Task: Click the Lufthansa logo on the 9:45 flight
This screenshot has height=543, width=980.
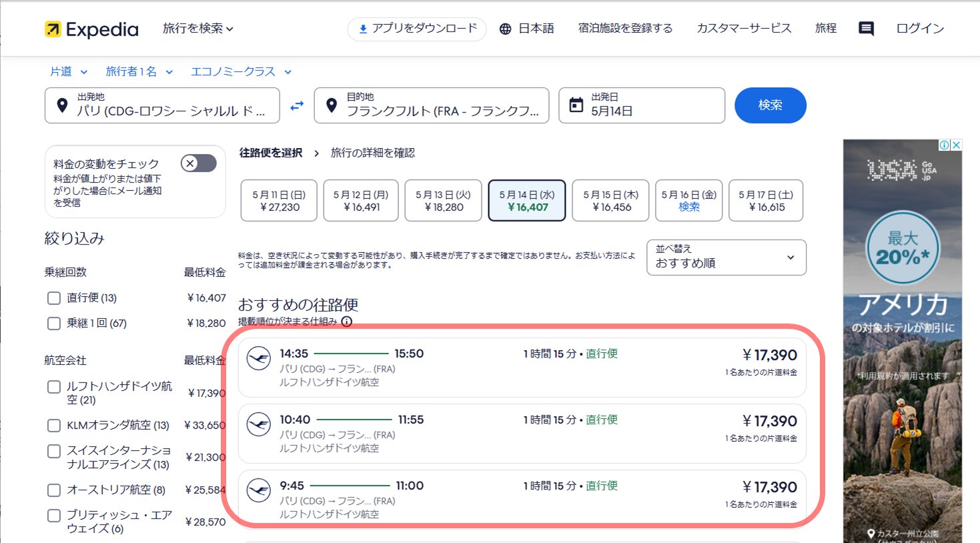Action: [x=259, y=491]
